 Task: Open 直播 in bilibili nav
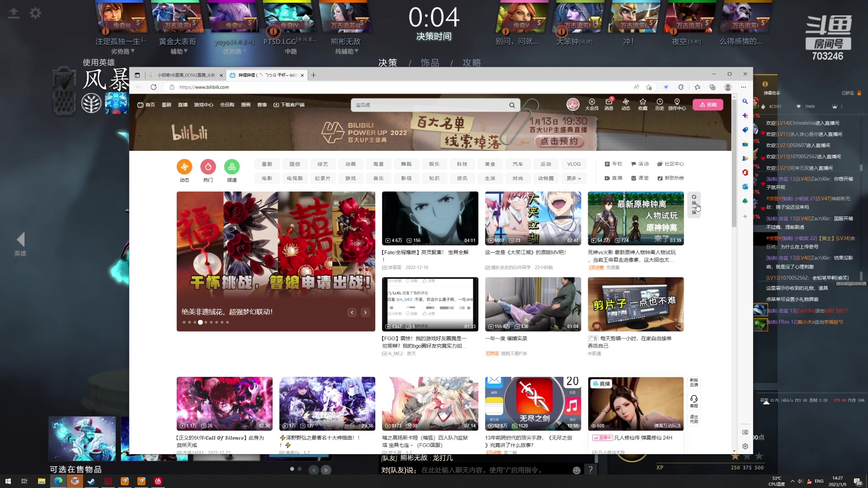coord(183,105)
